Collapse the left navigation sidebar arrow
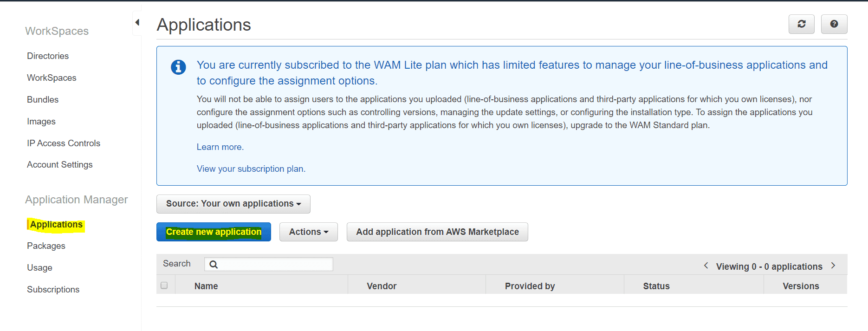 coord(137,22)
